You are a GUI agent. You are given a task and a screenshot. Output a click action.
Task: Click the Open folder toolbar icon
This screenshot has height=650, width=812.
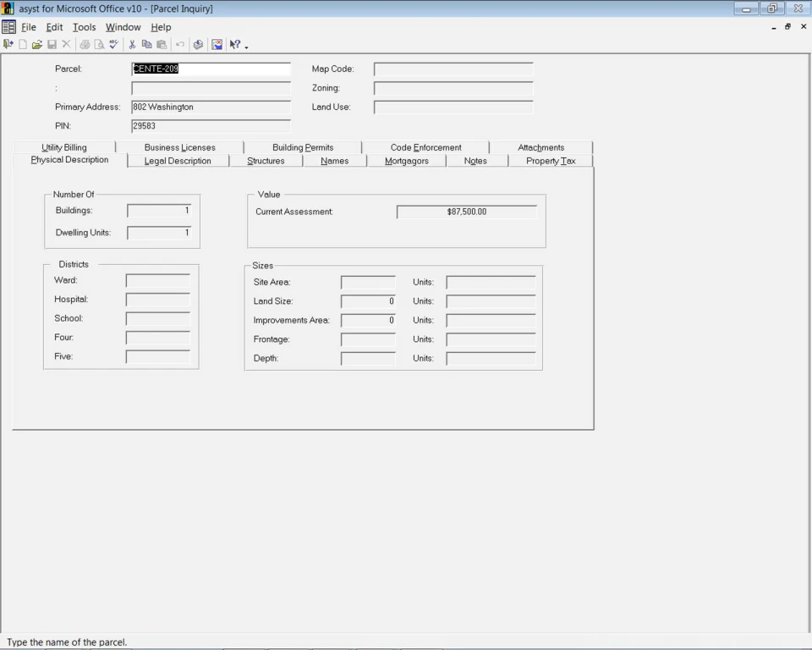point(36,45)
